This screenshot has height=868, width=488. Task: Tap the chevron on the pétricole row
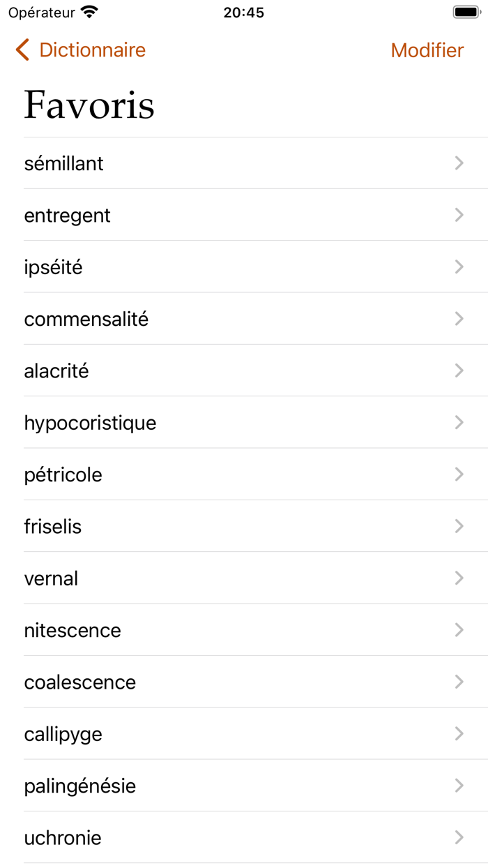point(459,474)
